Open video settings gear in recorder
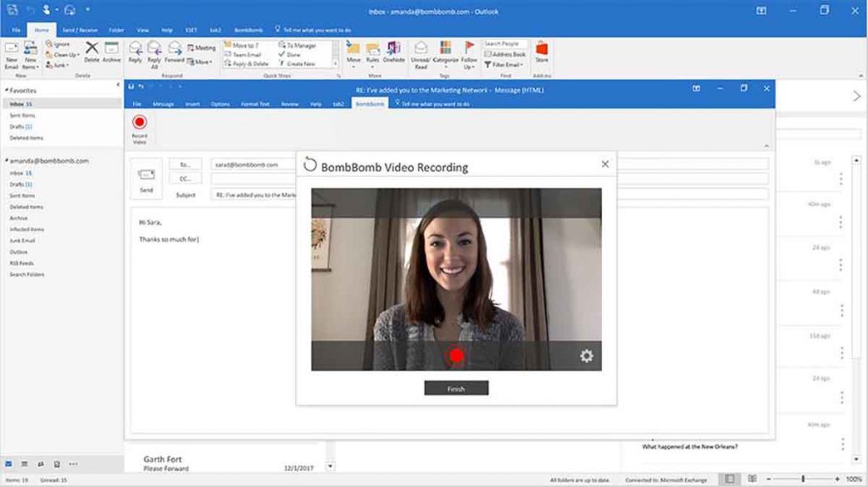868x487 pixels. (587, 356)
